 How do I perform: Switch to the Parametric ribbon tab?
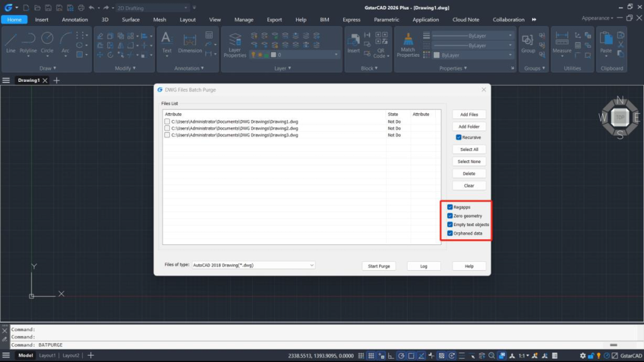[x=386, y=20]
